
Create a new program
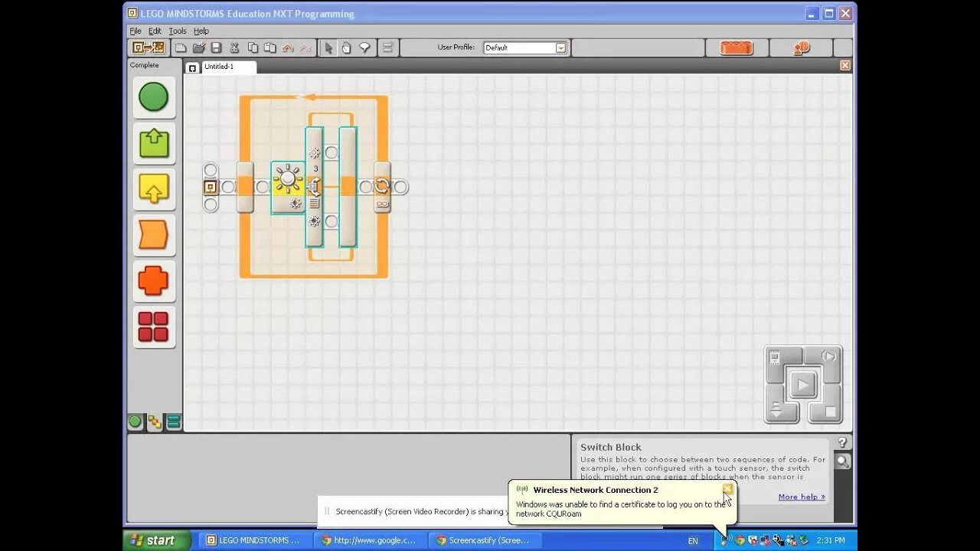point(181,47)
